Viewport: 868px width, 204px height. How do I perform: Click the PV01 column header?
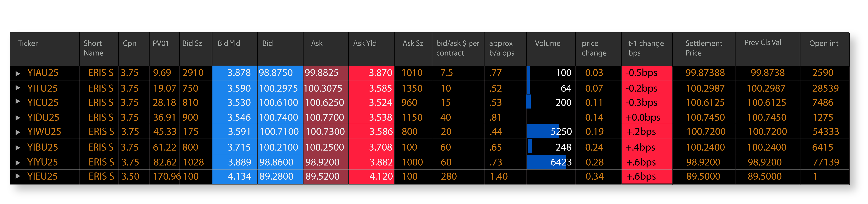click(161, 43)
